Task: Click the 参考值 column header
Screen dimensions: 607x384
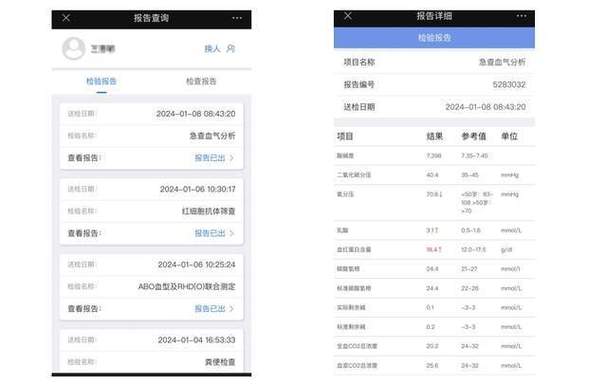Action: pos(473,136)
